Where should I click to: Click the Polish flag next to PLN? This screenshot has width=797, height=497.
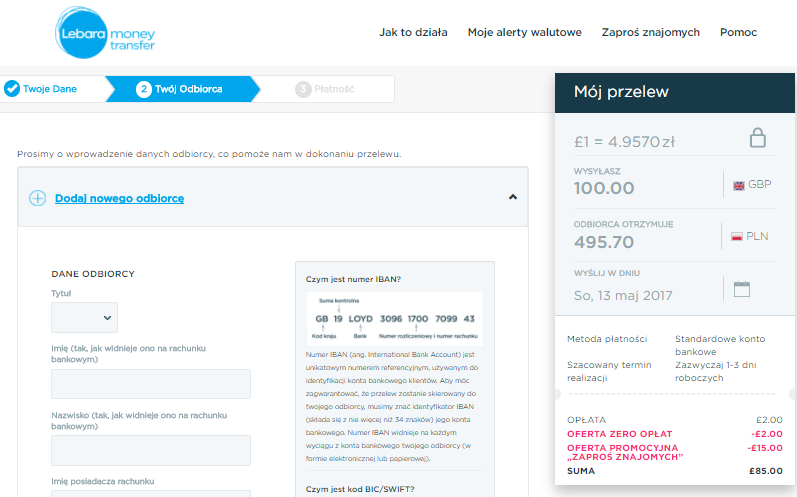[x=737, y=237]
